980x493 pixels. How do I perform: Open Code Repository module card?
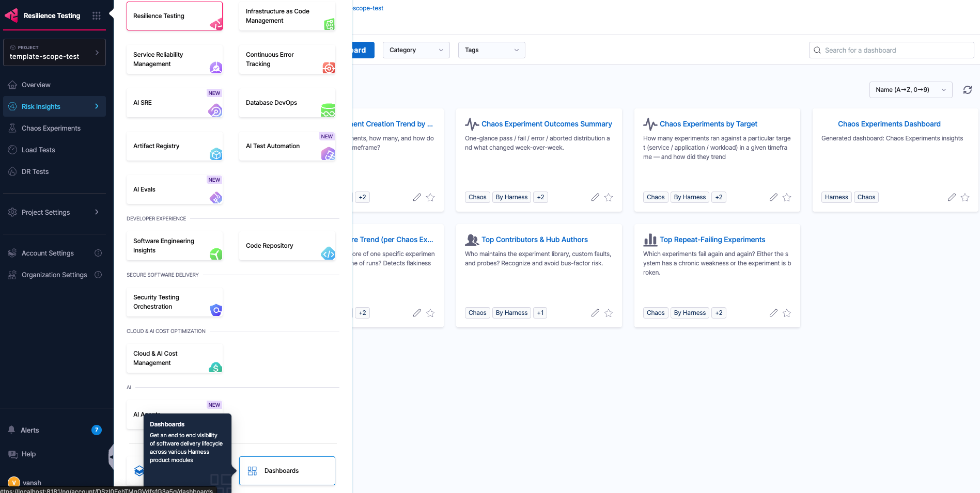[287, 246]
